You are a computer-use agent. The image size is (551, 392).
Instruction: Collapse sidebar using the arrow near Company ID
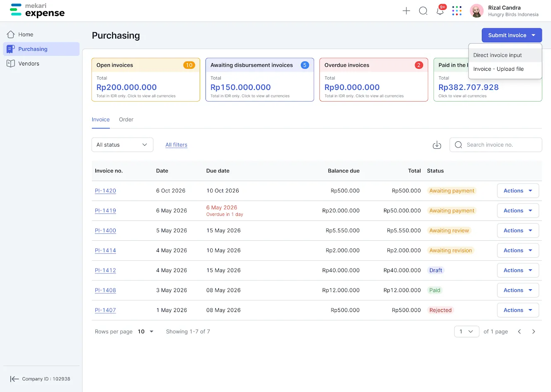pos(15,378)
